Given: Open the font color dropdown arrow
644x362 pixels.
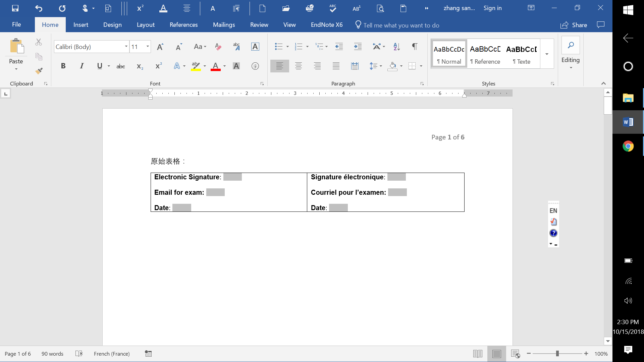Looking at the screenshot, I should point(224,66).
